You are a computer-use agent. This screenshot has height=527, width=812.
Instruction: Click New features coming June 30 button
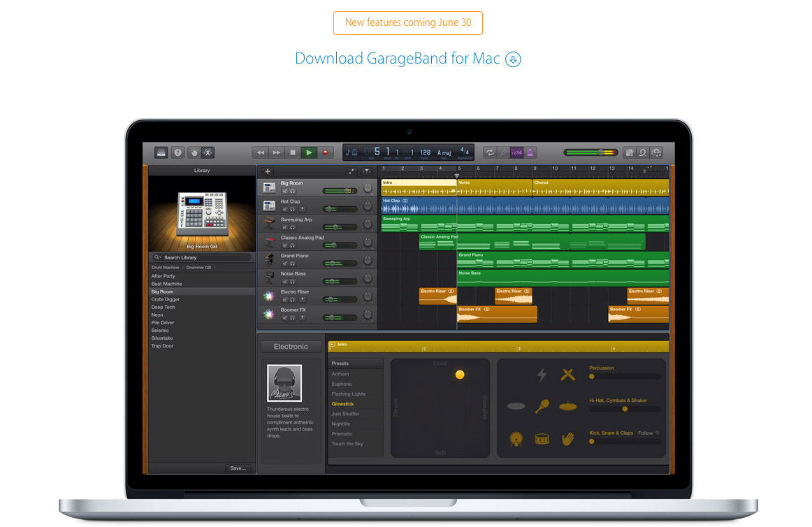click(x=408, y=23)
